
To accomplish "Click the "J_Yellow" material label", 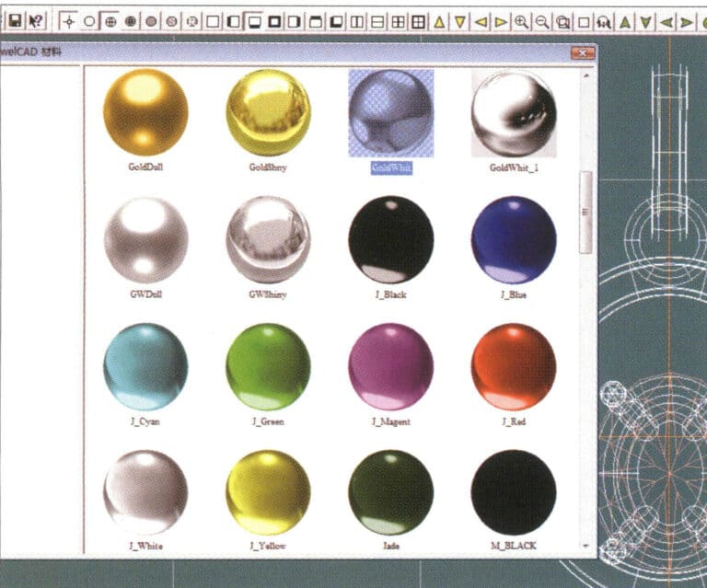I will [x=268, y=546].
